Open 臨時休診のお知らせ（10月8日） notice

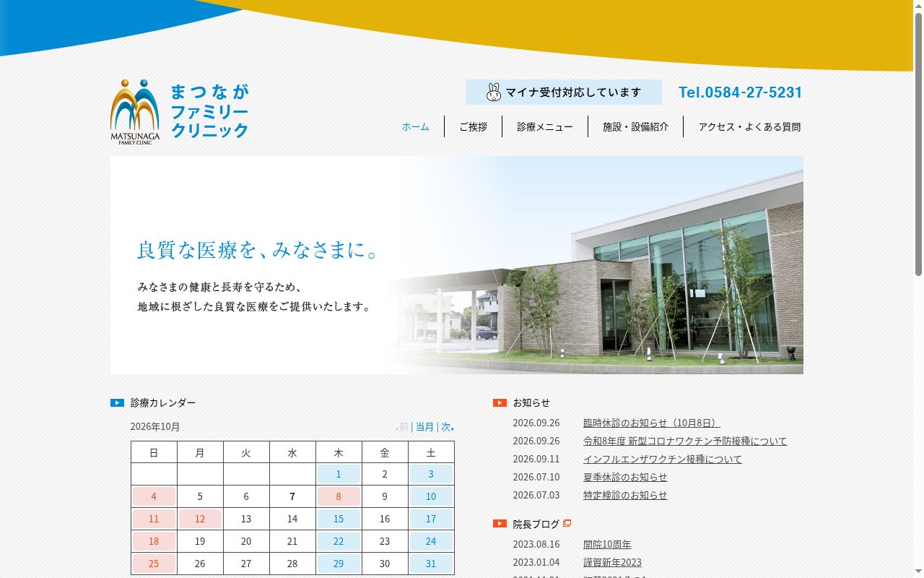click(x=652, y=423)
